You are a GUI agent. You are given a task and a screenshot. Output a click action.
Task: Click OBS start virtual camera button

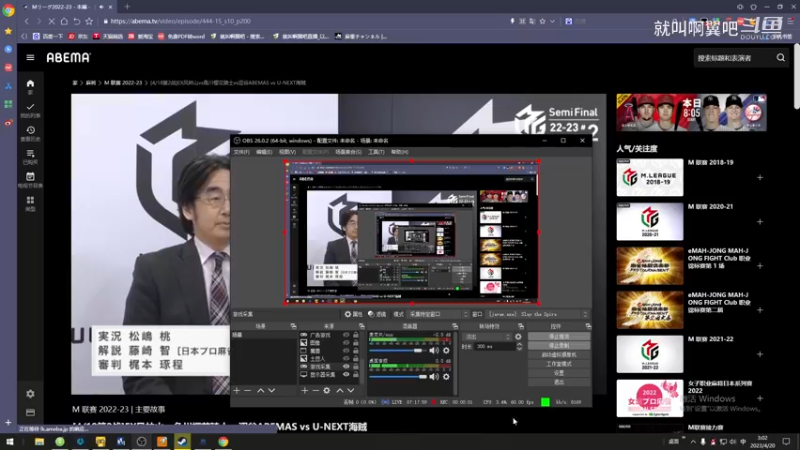pos(559,355)
